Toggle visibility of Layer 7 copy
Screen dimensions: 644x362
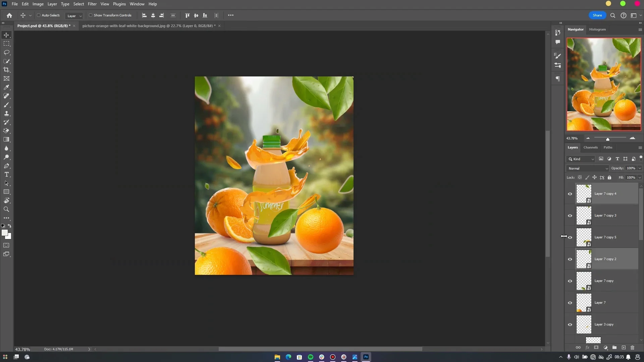[570, 281]
